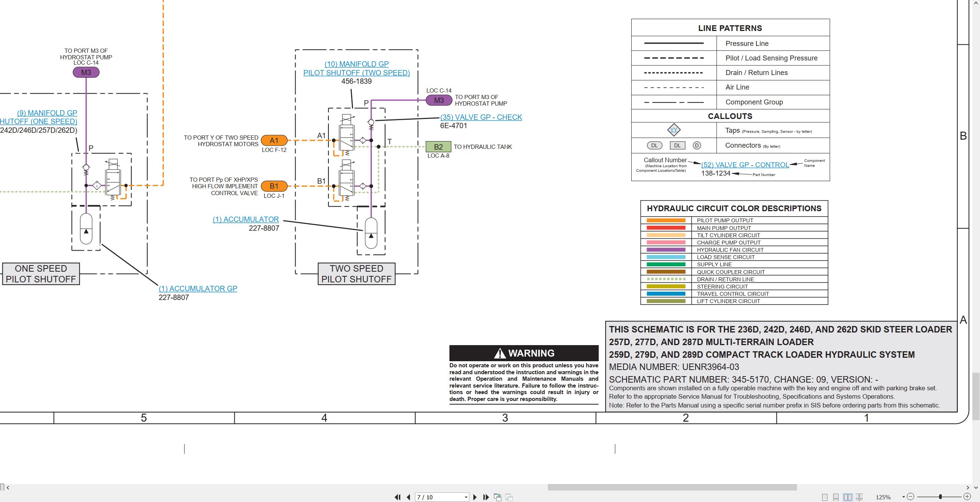980x502 pixels.
Task: Open the (52) VALVE GP - CONTROL legend link
Action: [x=745, y=165]
